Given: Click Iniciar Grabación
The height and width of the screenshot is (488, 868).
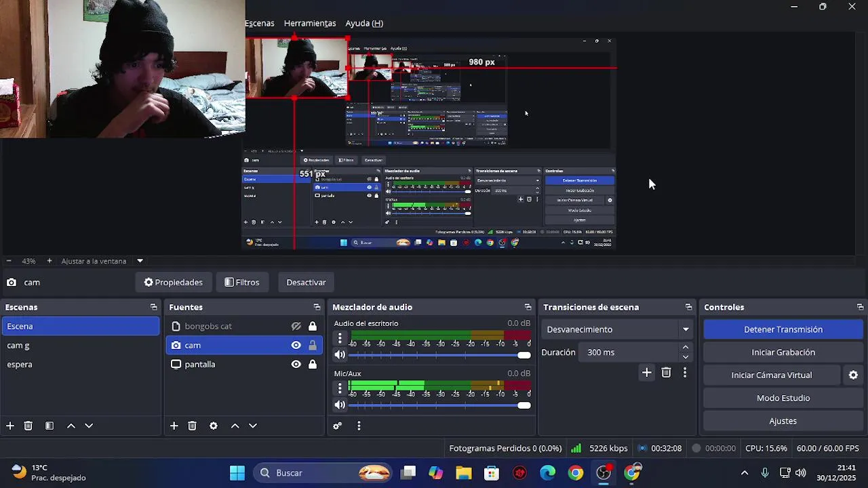Looking at the screenshot, I should 783,352.
